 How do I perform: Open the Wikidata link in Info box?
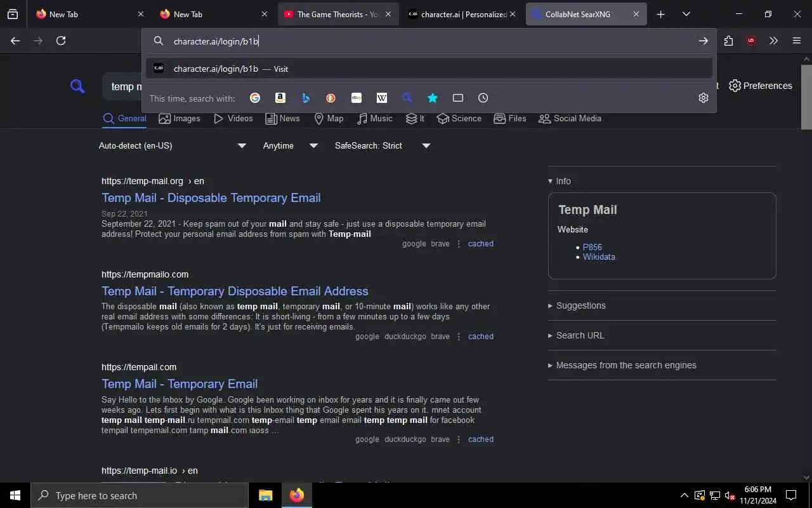[x=599, y=257]
